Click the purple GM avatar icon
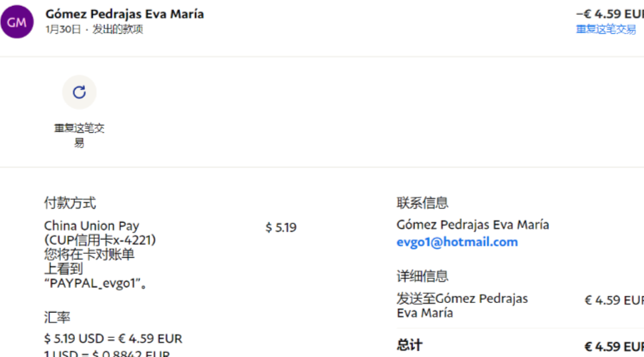 point(17,22)
